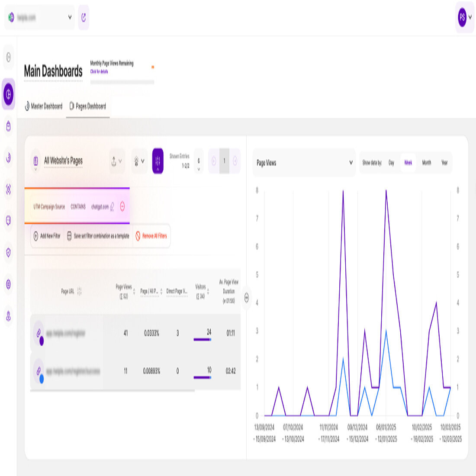The height and width of the screenshot is (476, 476).
Task: Switch show data to Month view
Action: [x=427, y=163]
